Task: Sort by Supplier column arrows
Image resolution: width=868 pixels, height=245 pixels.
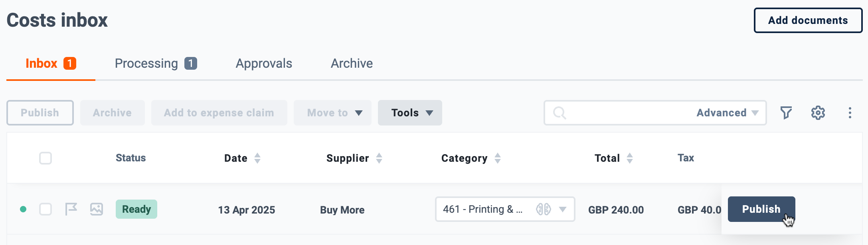Action: tap(379, 158)
